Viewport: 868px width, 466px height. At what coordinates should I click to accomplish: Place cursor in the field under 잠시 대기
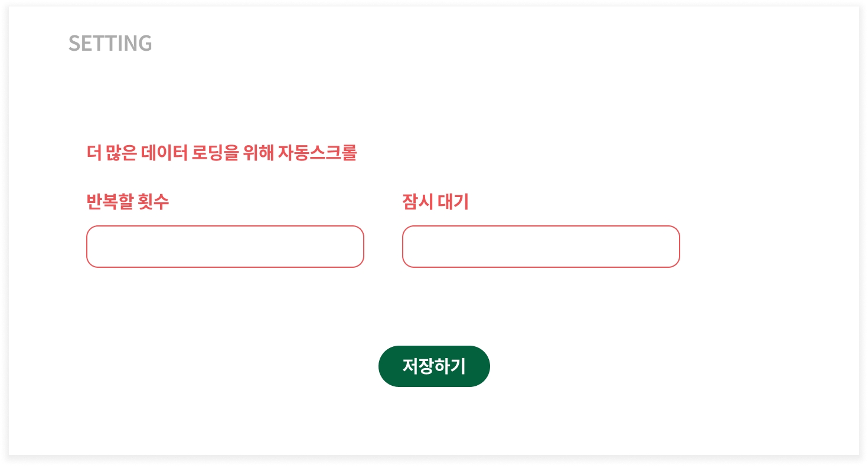click(541, 247)
